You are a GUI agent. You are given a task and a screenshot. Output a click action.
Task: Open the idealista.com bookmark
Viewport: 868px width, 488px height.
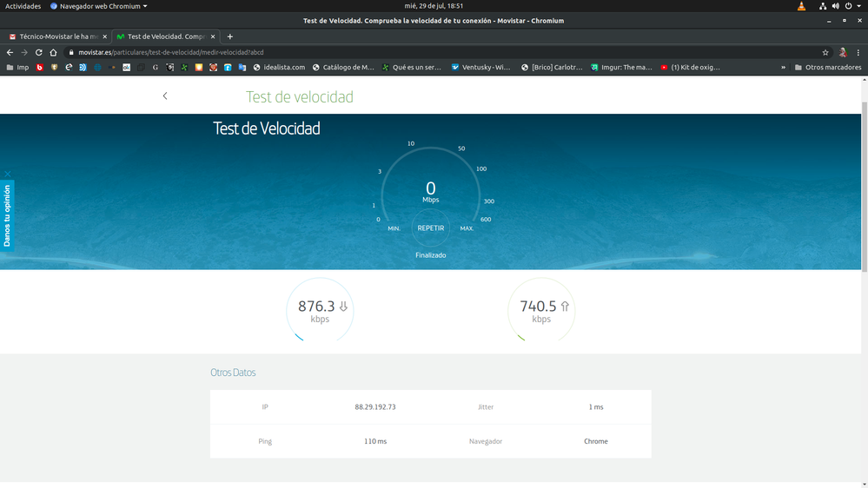pyautogui.click(x=279, y=67)
